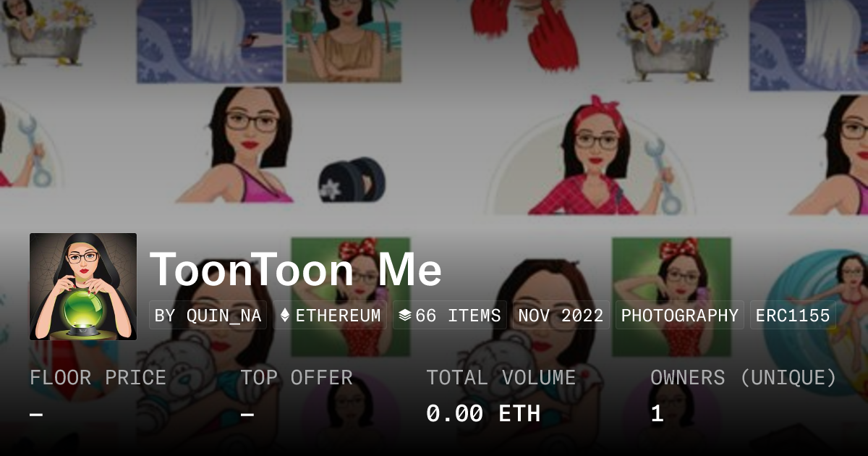The height and width of the screenshot is (456, 868).
Task: Open the surfing wave cartoon image
Action: pyautogui.click(x=817, y=304)
